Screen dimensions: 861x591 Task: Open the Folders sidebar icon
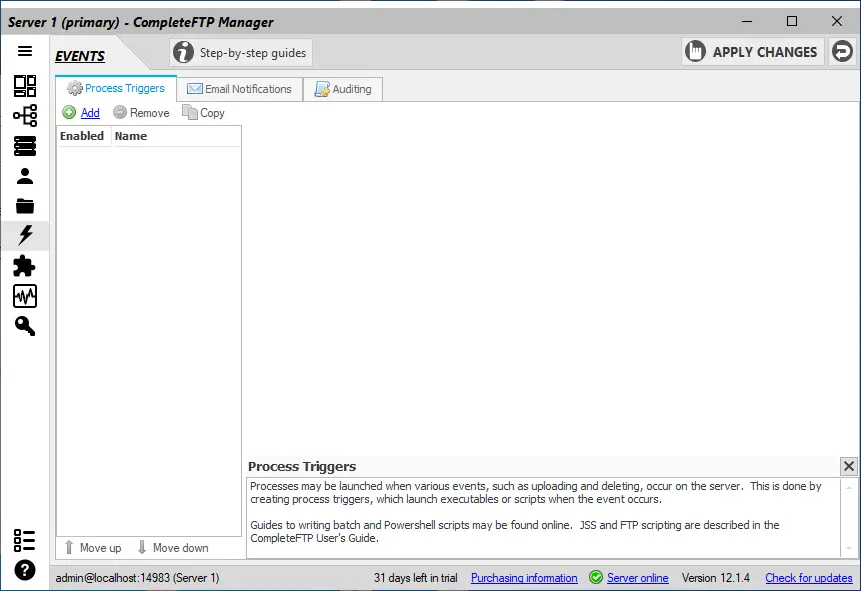pos(25,206)
